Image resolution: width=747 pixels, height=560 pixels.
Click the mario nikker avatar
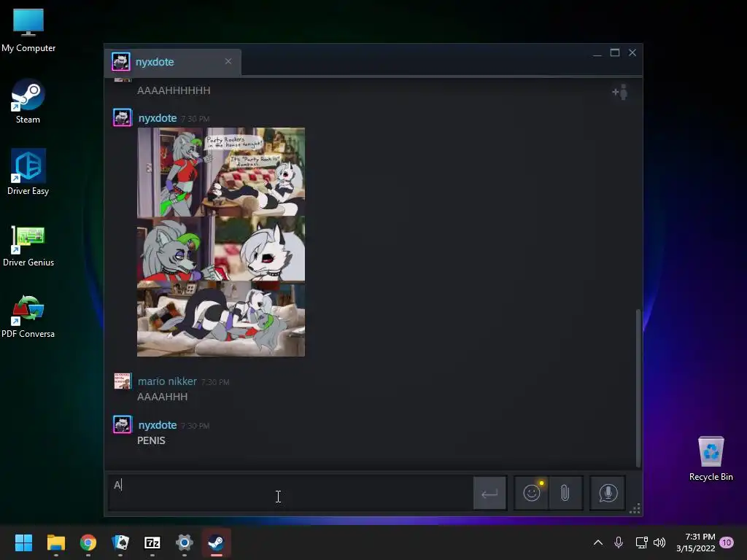click(123, 381)
